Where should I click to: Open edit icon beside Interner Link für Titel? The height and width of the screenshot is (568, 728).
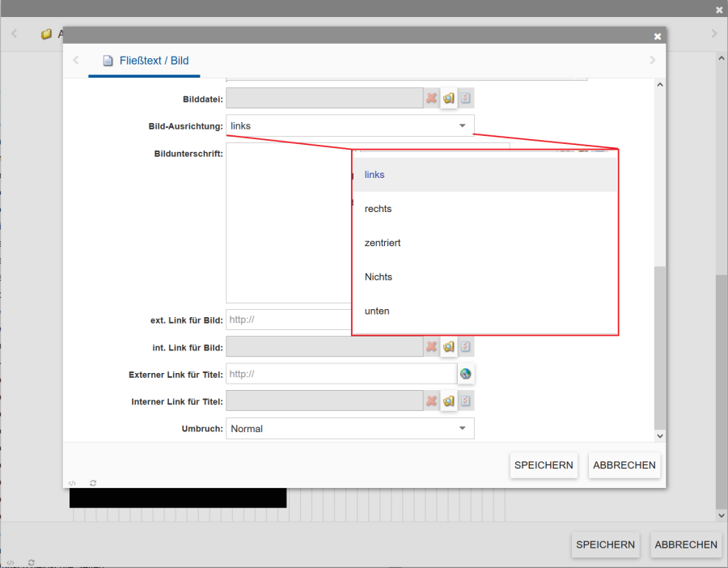[x=466, y=401]
